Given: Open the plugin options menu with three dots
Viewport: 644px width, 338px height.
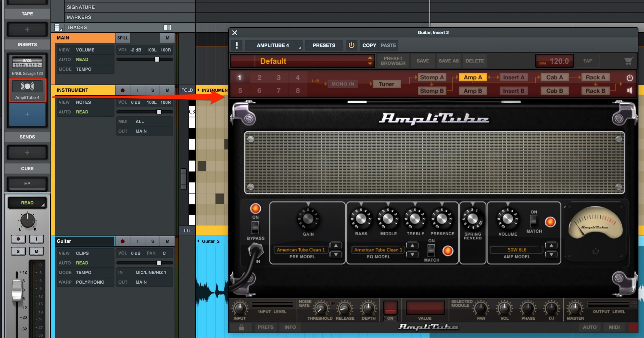Looking at the screenshot, I should click(236, 45).
